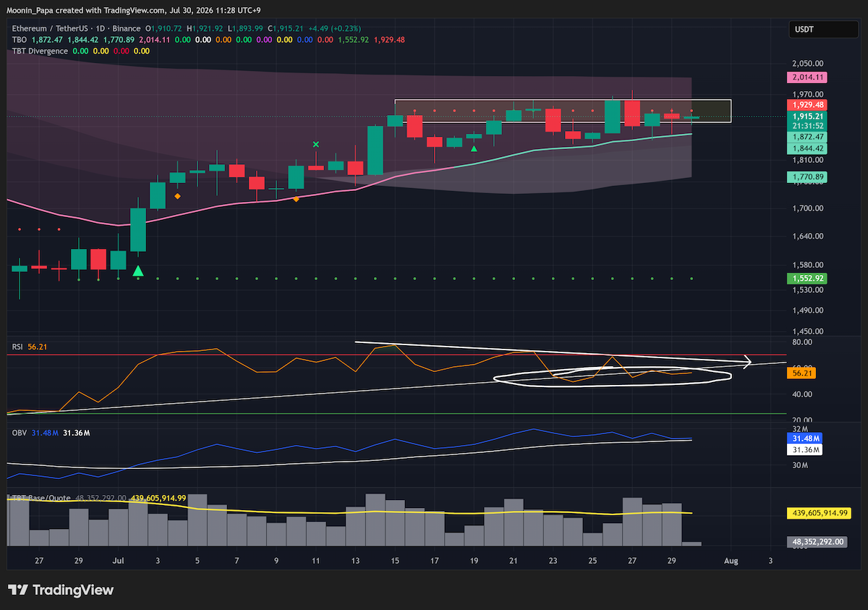Viewport: 868px width, 610px height.
Task: Click the Aug label on time axis
Action: click(731, 561)
